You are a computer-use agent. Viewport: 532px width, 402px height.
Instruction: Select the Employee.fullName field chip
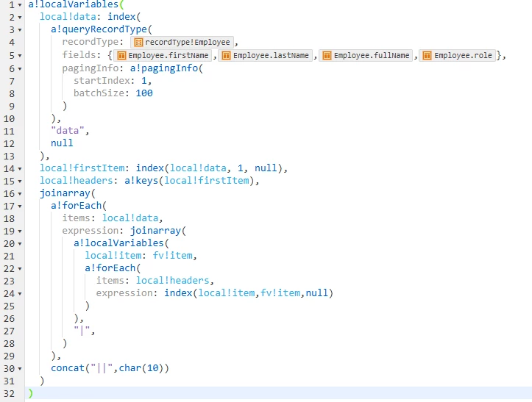[366, 55]
